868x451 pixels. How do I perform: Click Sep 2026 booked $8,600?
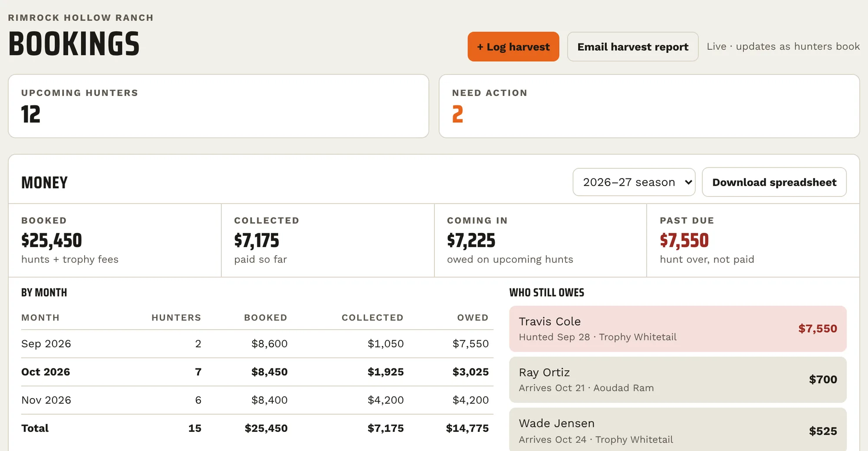[270, 344]
